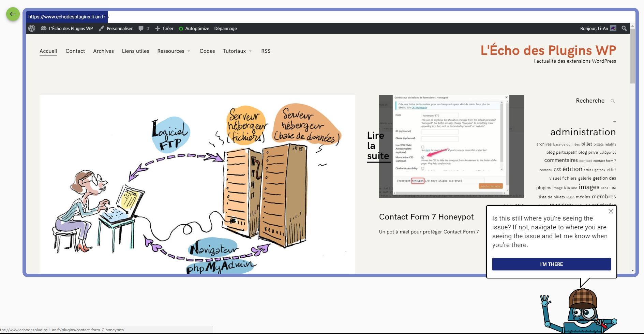The width and height of the screenshot is (644, 334).
Task: Click the I'M THERE button
Action: pos(551,264)
